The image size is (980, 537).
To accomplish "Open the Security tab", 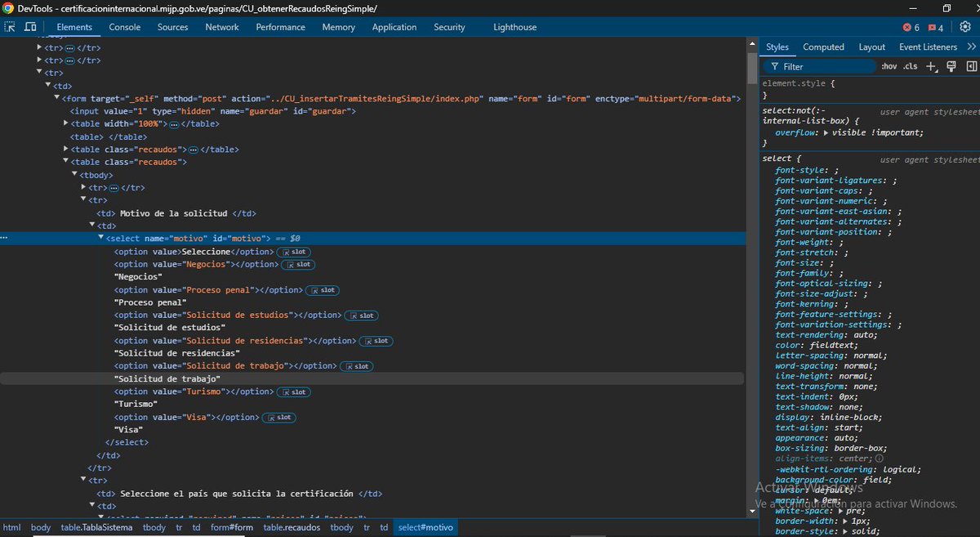I will 449,27.
